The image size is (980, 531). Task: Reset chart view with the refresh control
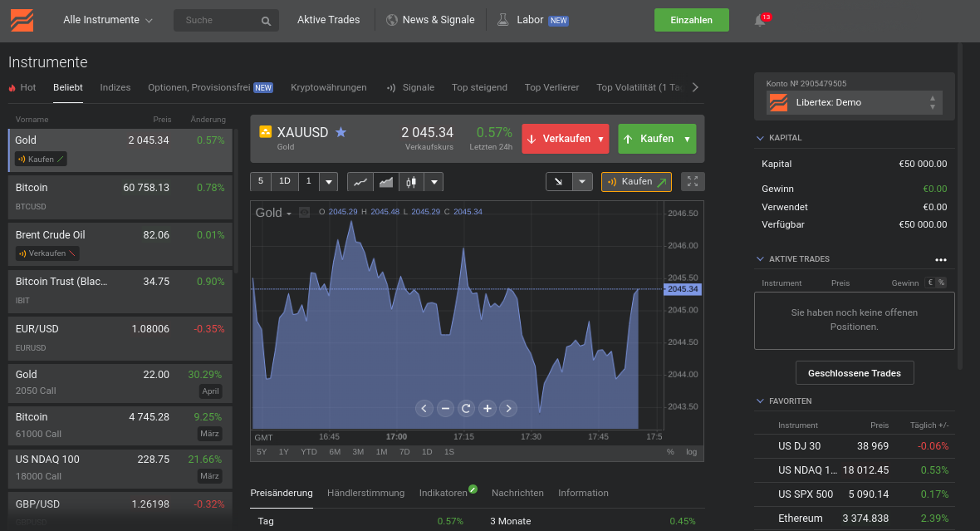coord(466,408)
